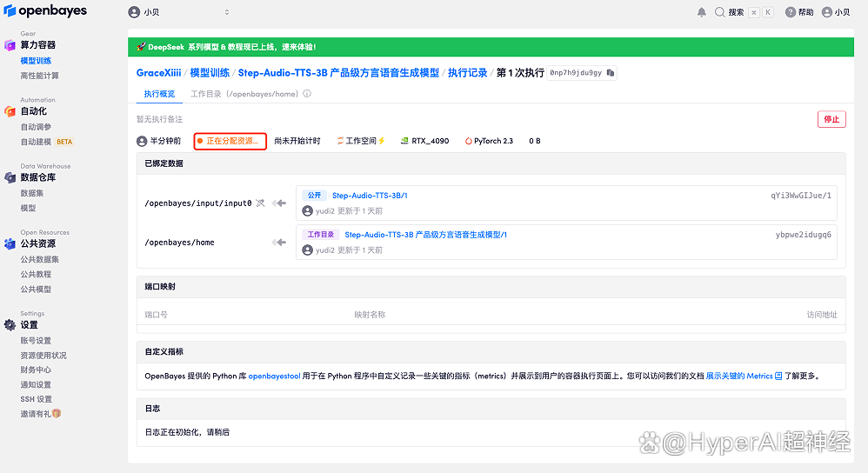Click the GraceXiiii breadcrumb link
The width and height of the screenshot is (868, 473).
pos(159,72)
